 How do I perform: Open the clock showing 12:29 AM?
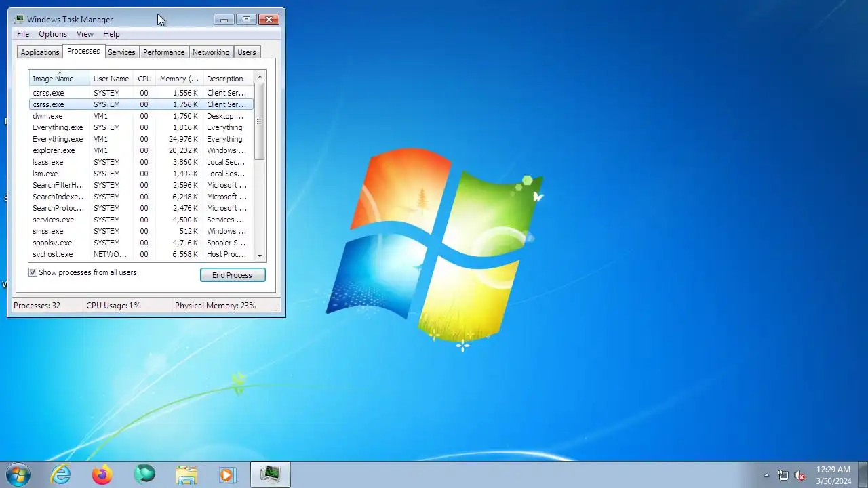click(833, 475)
